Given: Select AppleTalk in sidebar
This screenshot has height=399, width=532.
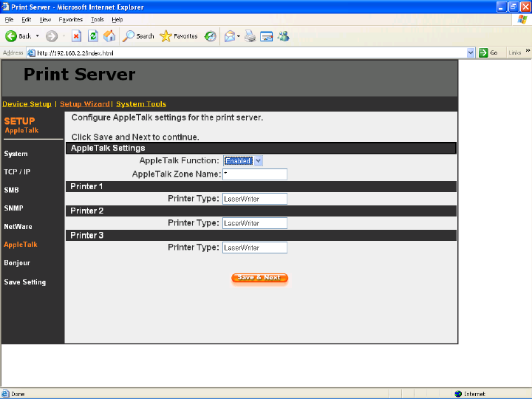Looking at the screenshot, I should [21, 245].
